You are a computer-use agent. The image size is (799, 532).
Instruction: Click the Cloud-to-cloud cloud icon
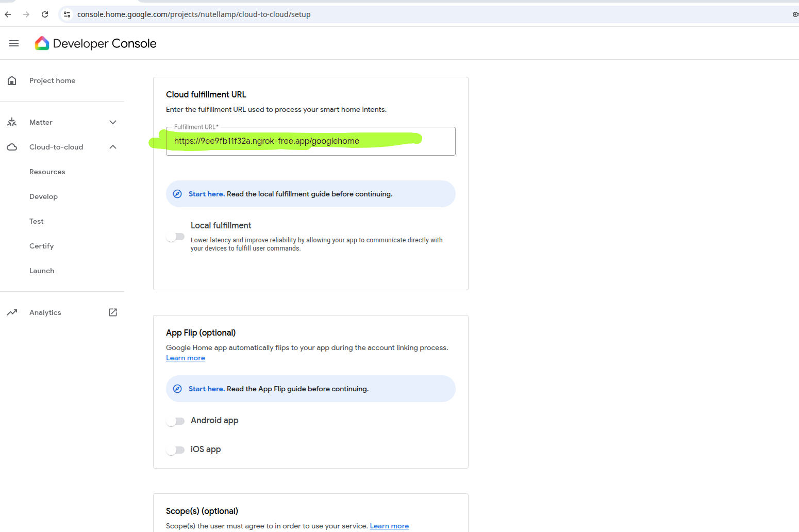(12, 147)
